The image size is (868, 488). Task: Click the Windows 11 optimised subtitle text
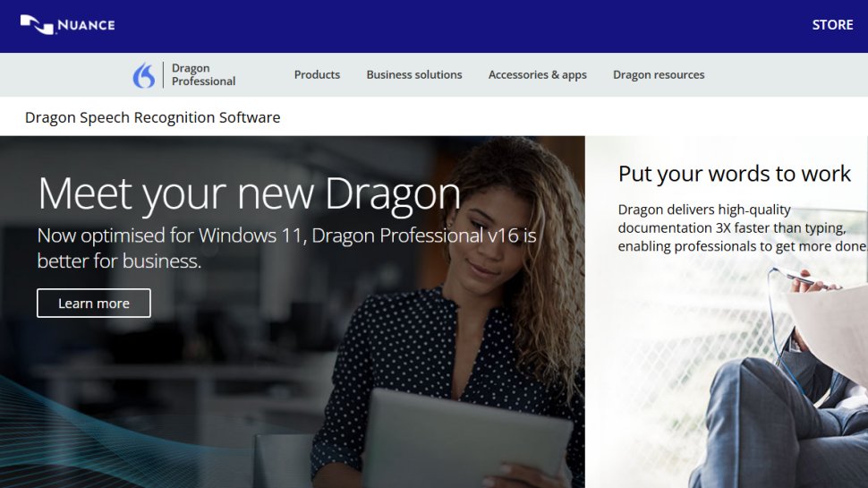pyautogui.click(x=286, y=248)
